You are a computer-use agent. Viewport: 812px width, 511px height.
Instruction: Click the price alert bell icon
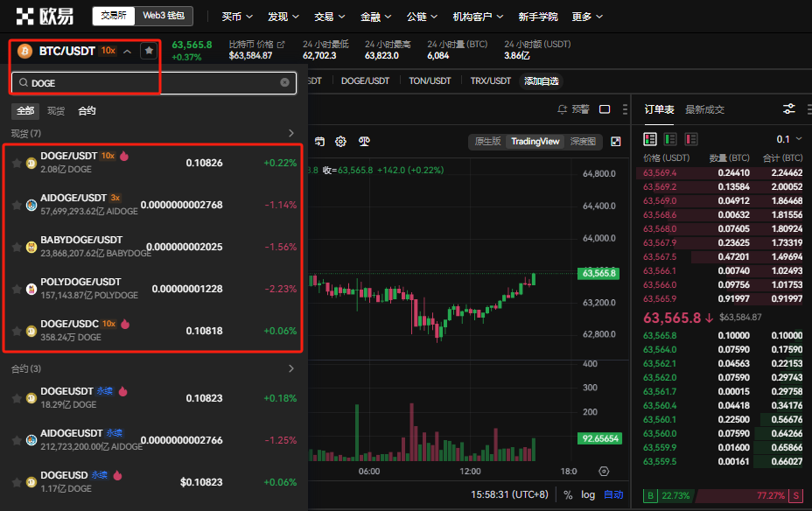[x=562, y=109]
